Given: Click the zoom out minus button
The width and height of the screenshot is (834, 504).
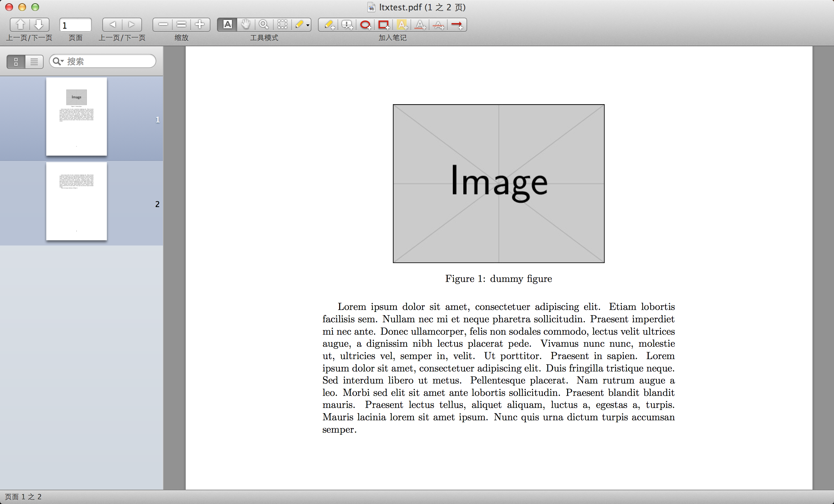Looking at the screenshot, I should (163, 25).
